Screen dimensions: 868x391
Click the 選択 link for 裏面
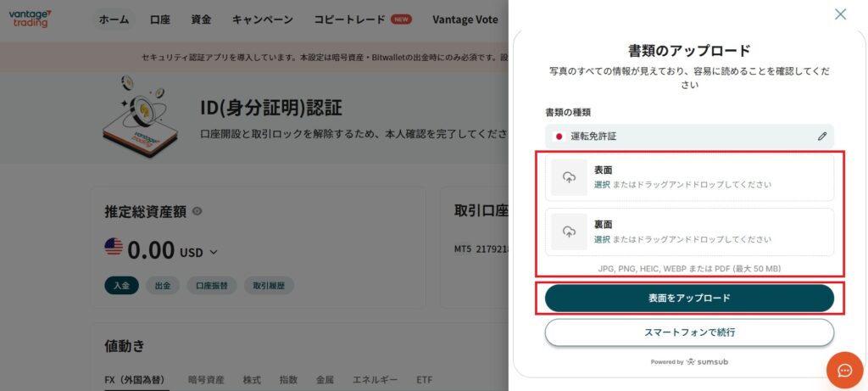(x=602, y=239)
